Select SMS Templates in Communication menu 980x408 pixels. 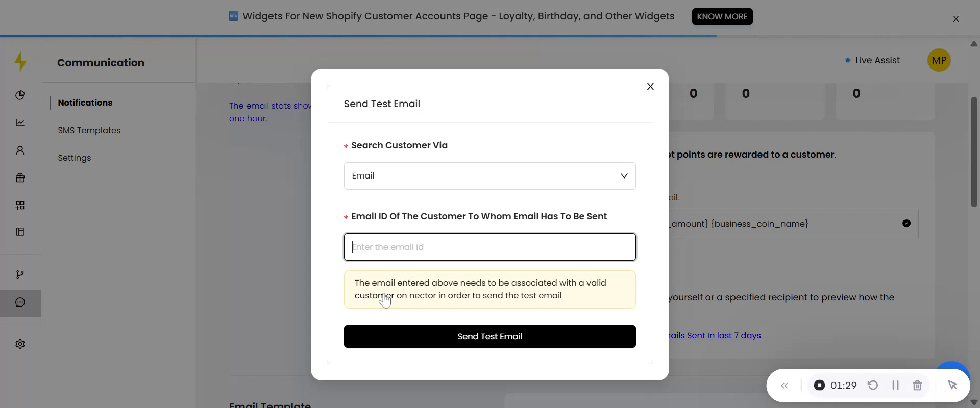(x=89, y=131)
